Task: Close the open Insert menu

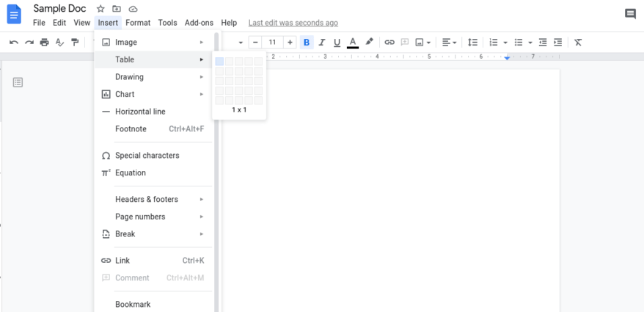Action: pyautogui.click(x=108, y=23)
